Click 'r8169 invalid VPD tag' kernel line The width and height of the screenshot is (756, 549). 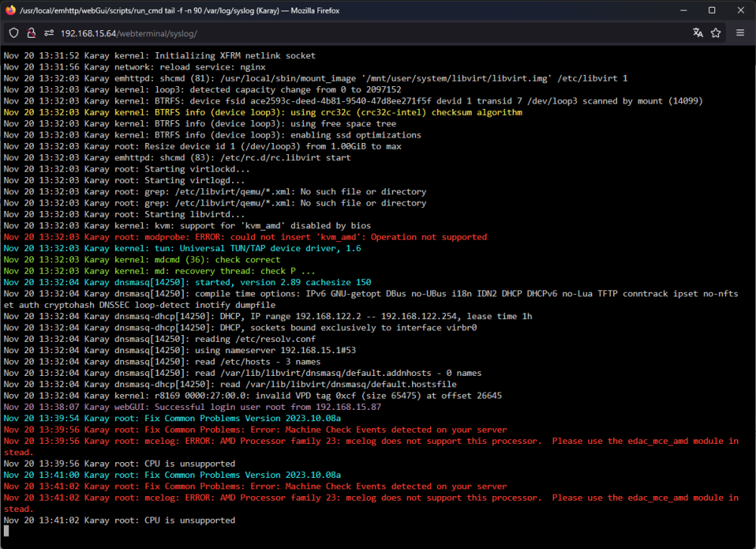click(x=253, y=395)
